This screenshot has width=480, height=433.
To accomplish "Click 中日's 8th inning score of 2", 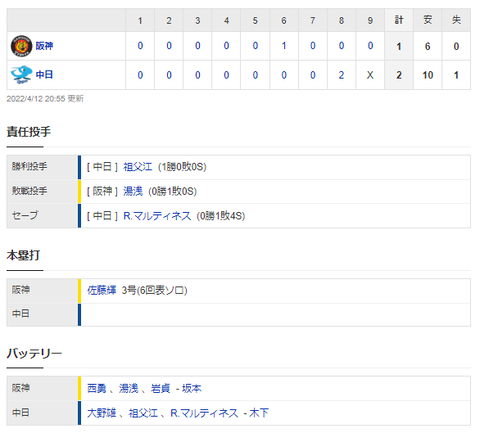I will point(341,75).
